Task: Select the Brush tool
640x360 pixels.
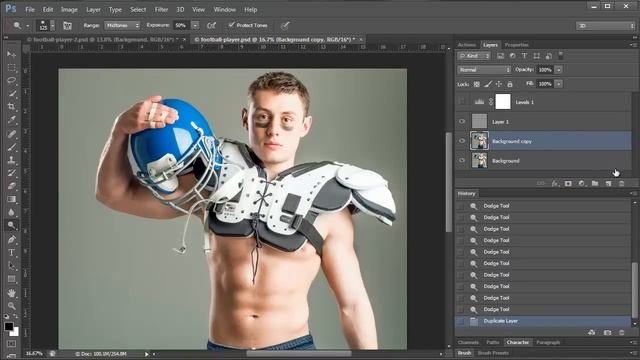Action: [11, 147]
